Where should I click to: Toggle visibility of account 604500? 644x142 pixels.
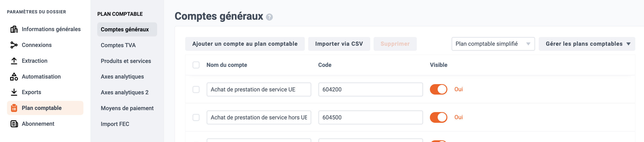tap(438, 117)
